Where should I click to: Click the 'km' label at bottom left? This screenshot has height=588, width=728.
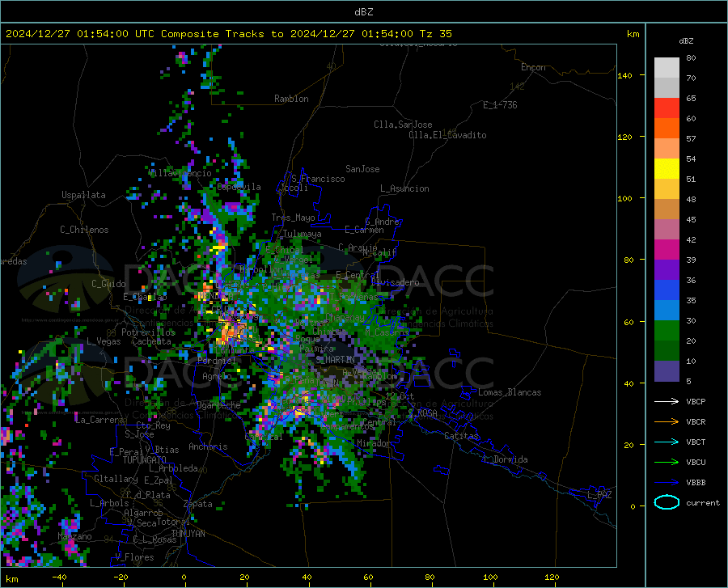point(11,579)
